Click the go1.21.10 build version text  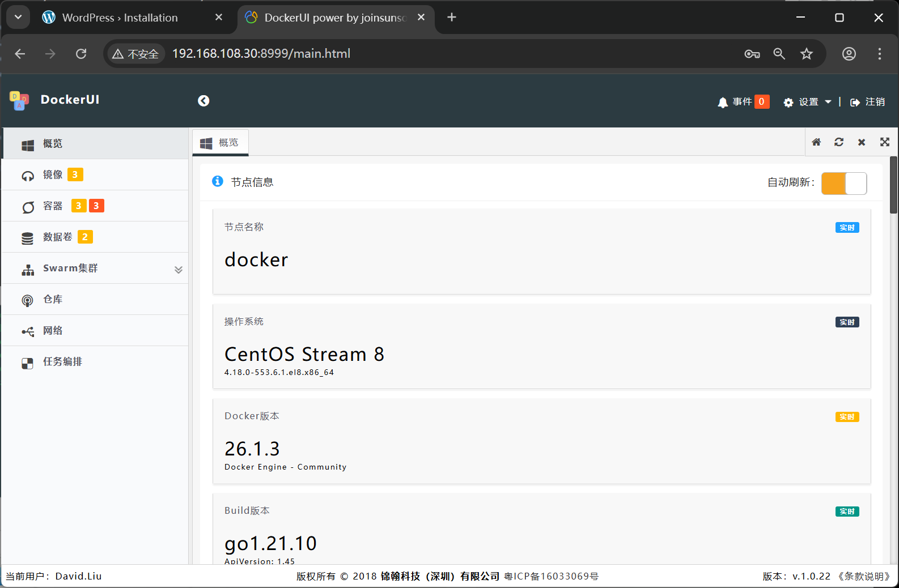pyautogui.click(x=270, y=544)
